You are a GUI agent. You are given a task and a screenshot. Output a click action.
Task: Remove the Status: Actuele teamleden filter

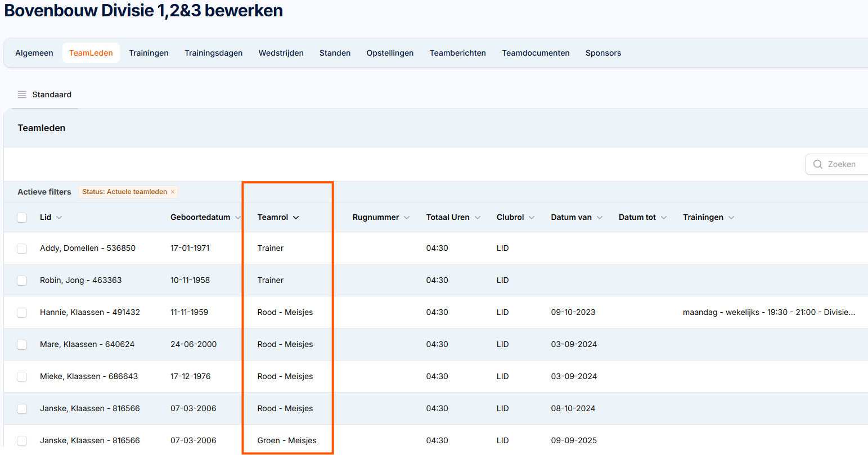click(x=173, y=192)
